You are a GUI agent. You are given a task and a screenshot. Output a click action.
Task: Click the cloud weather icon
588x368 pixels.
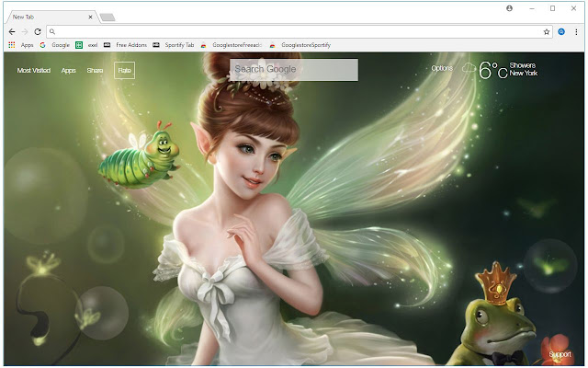pos(469,68)
